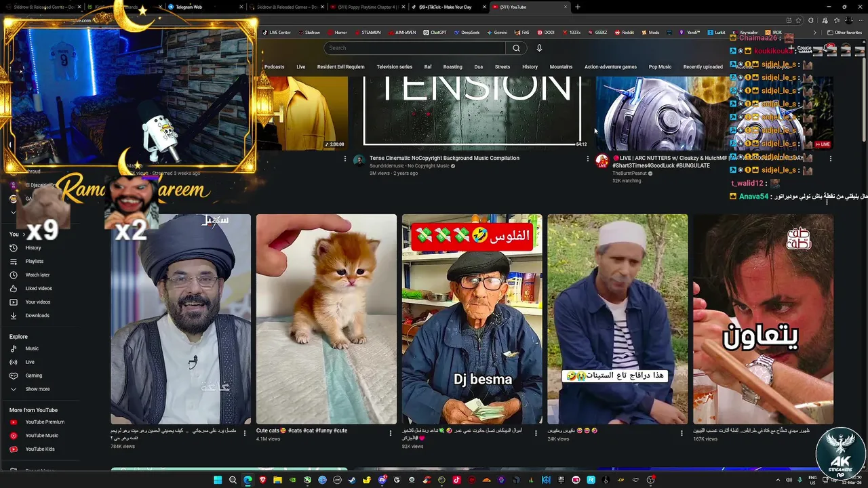
Task: Select the Podcasts category chip
Action: [x=274, y=67]
